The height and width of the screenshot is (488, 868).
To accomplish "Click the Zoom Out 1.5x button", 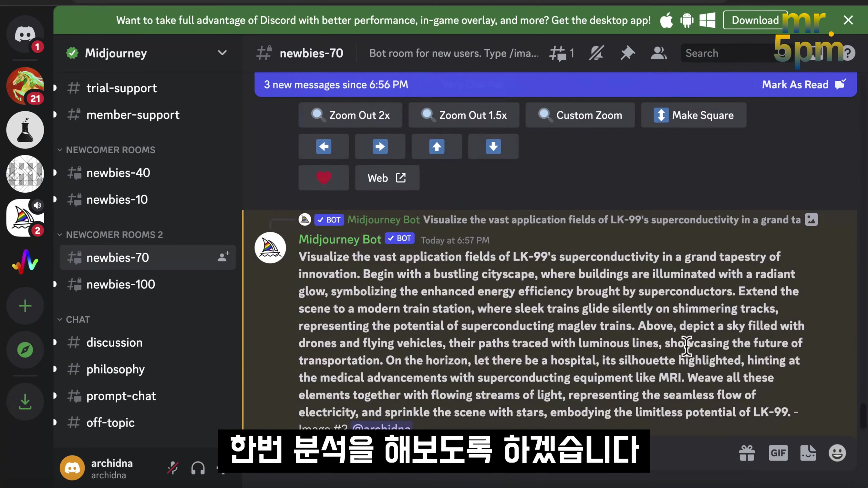I will click(464, 115).
